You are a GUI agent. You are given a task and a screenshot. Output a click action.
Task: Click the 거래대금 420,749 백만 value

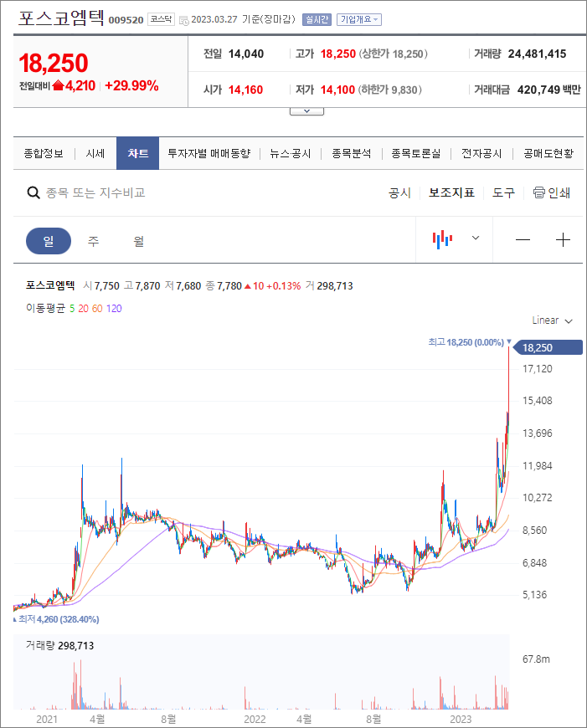tap(548, 90)
